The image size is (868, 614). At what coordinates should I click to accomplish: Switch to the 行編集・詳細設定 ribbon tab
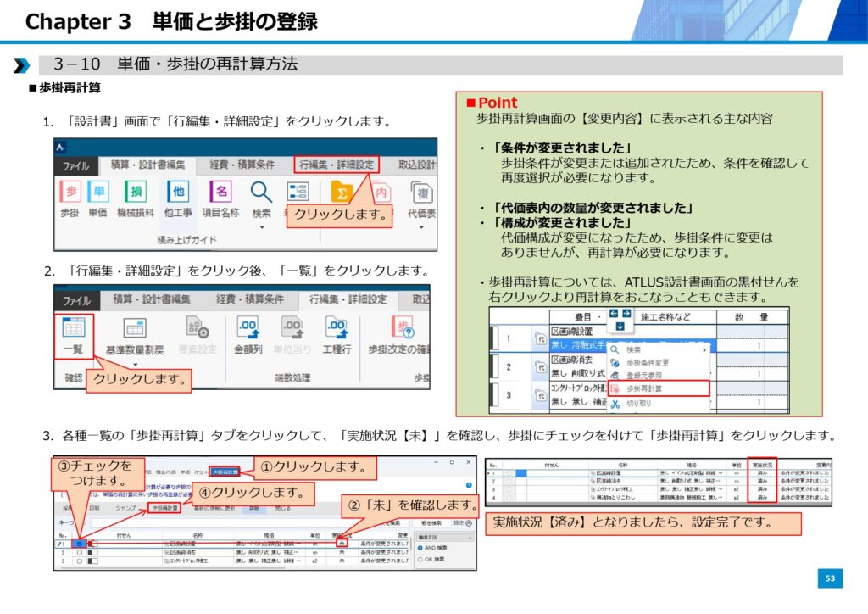337,165
